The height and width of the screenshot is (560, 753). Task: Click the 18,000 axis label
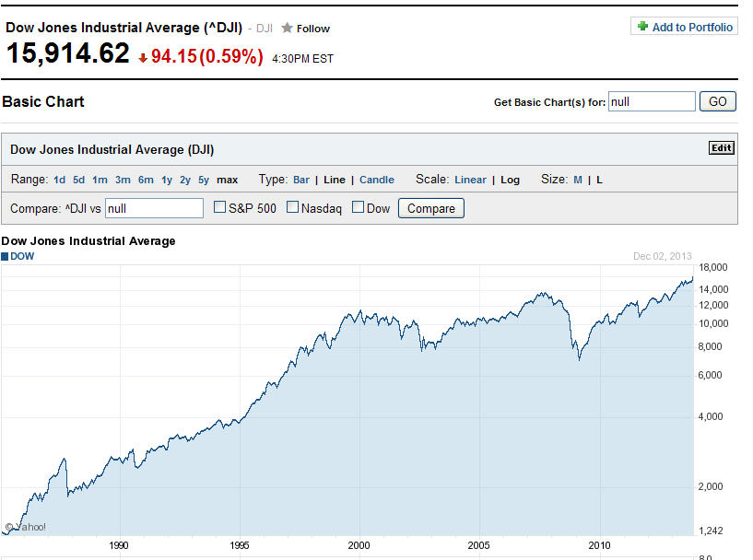(712, 267)
